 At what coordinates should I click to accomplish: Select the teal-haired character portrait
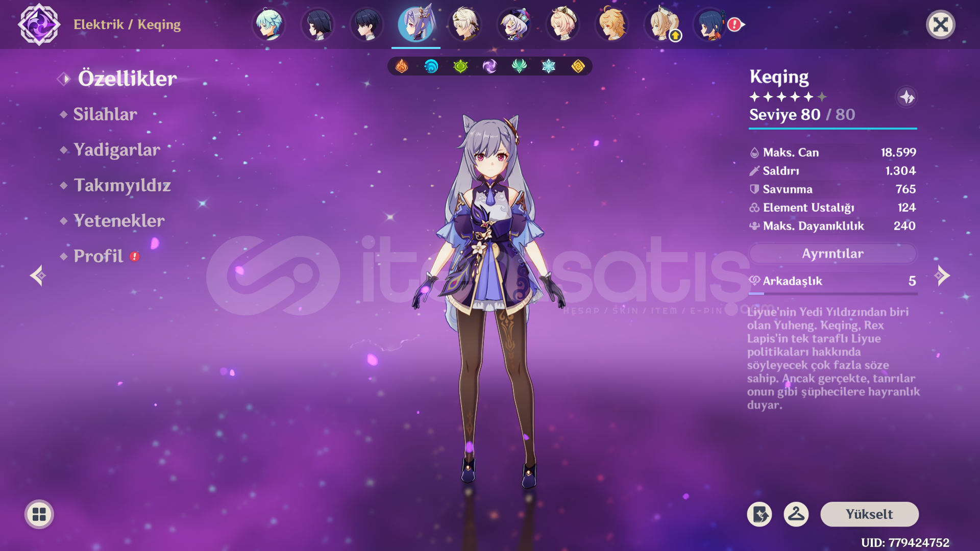point(269,24)
